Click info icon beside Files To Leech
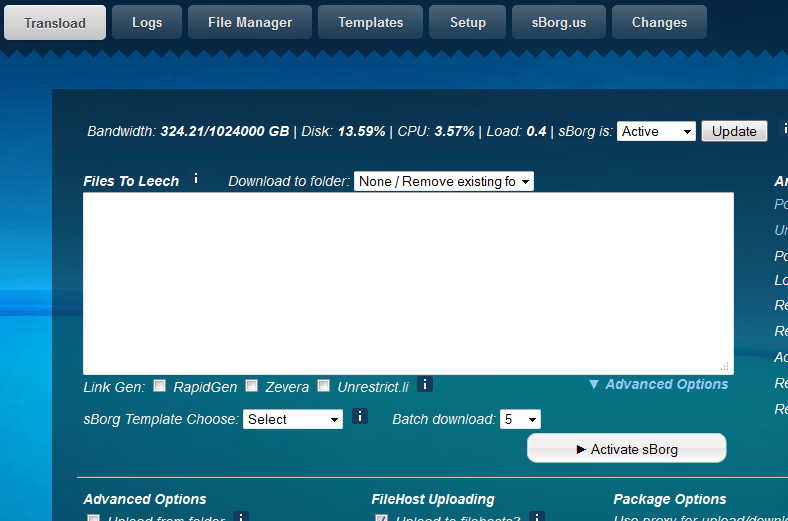The height and width of the screenshot is (521, 788). 196,179
